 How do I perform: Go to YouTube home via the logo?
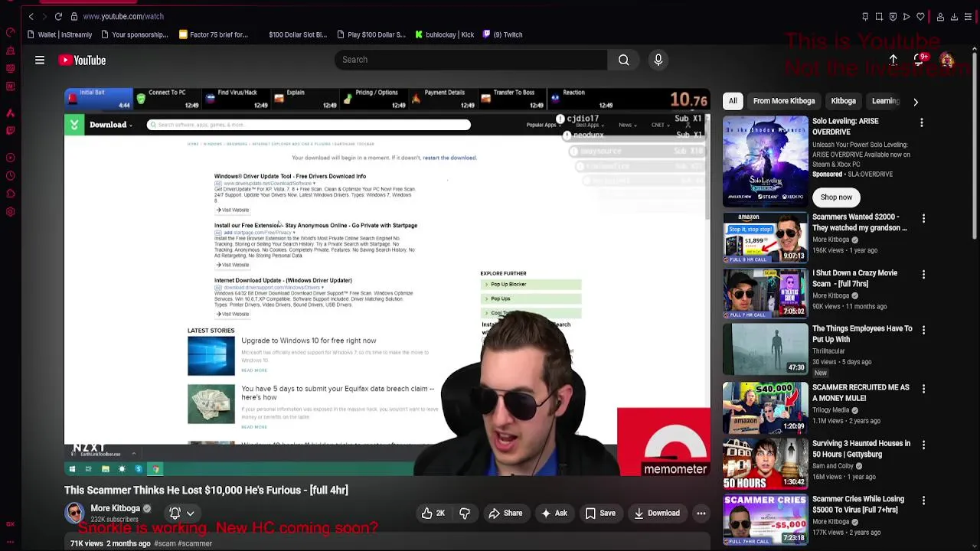[82, 60]
